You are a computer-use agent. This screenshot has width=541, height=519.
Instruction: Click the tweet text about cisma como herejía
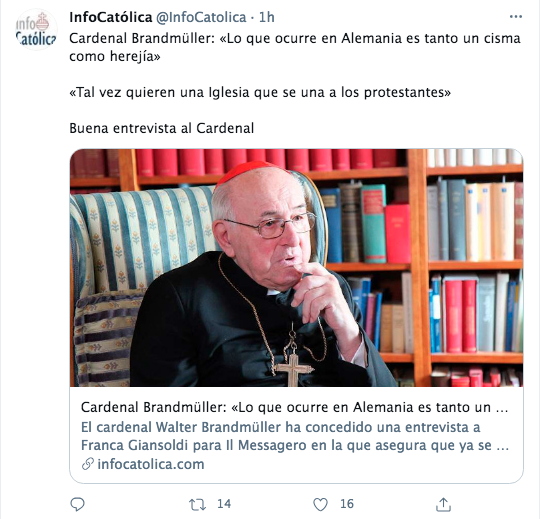point(295,47)
